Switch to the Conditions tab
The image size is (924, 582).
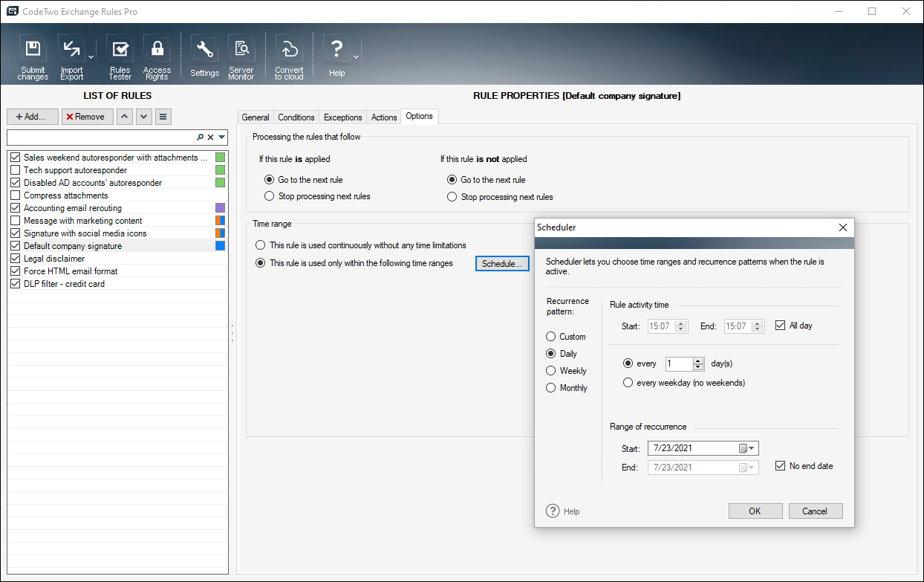(296, 117)
